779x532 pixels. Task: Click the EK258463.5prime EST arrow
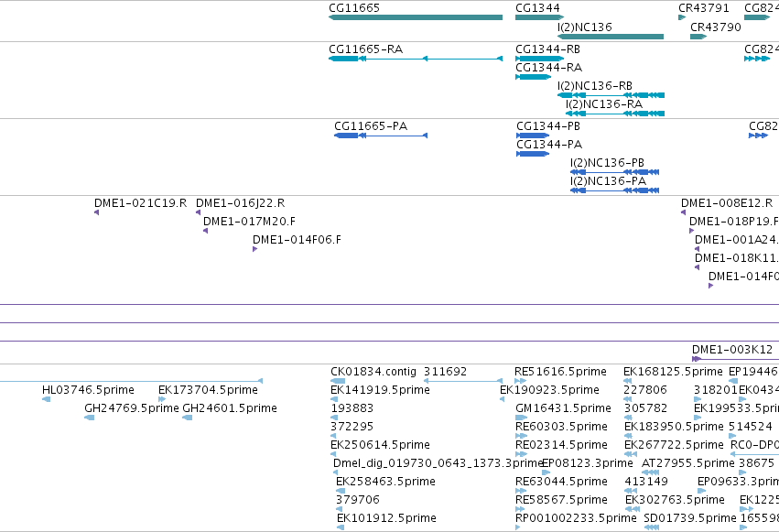(341, 492)
